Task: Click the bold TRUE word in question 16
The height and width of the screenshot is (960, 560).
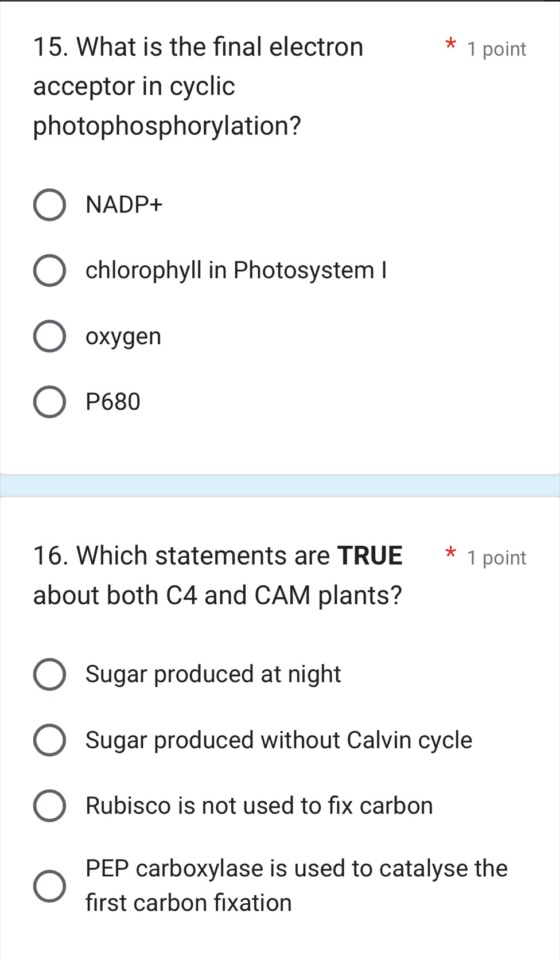Action: (371, 555)
